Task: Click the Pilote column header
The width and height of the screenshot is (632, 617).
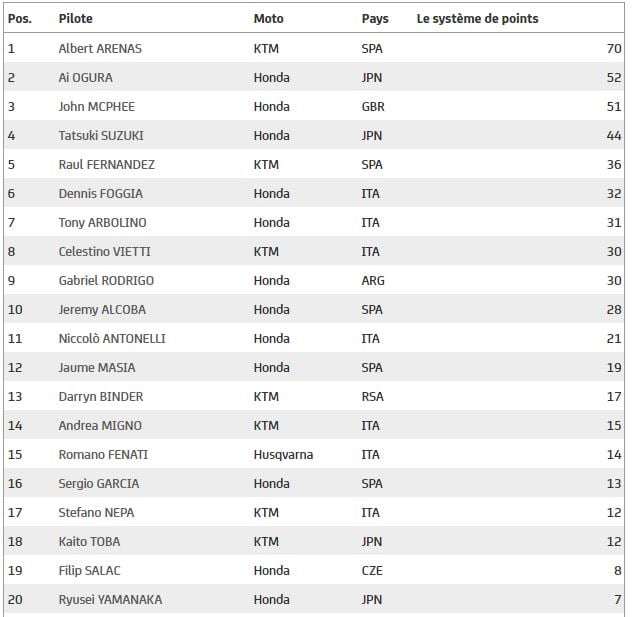Action: 76,18
